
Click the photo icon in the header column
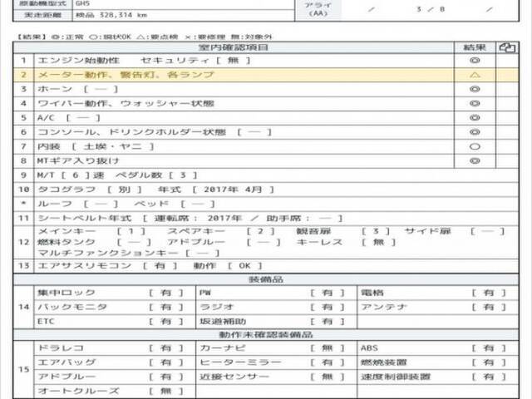coord(506,47)
